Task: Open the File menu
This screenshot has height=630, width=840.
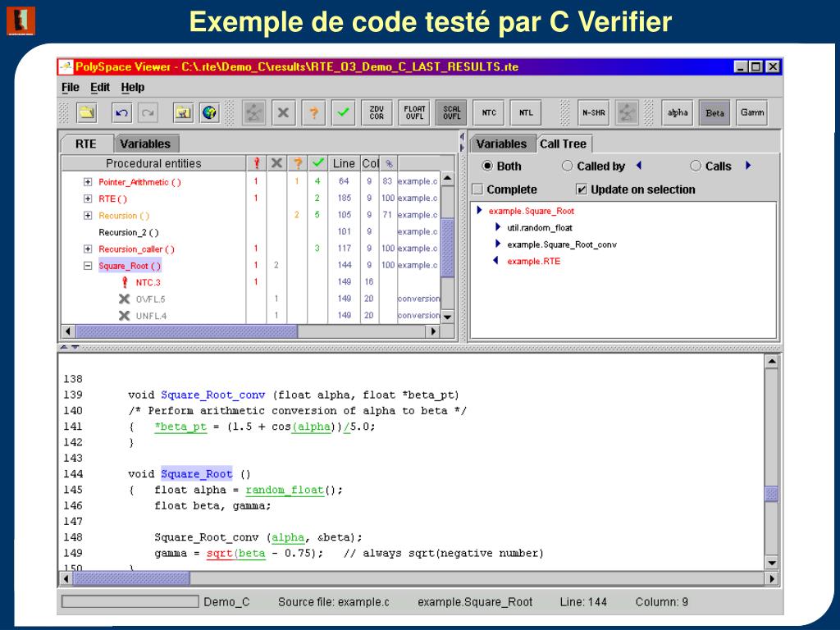Action: tap(71, 87)
